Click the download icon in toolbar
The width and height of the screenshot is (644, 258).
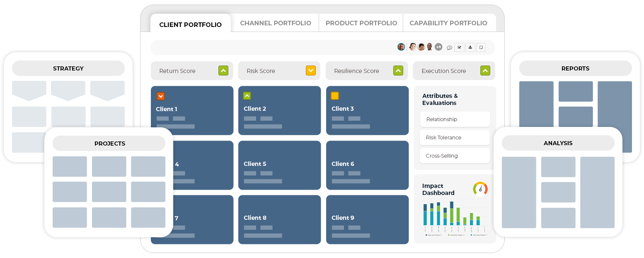click(470, 47)
